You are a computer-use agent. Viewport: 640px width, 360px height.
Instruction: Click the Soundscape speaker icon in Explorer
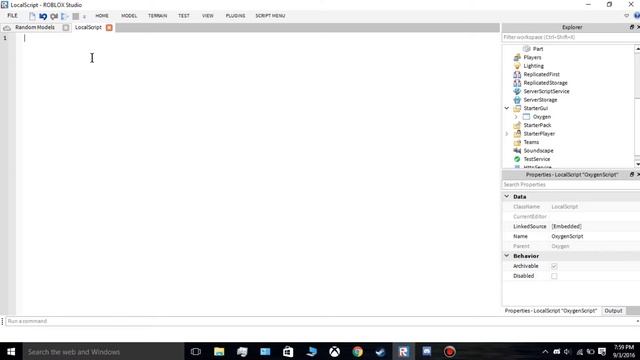pos(517,151)
